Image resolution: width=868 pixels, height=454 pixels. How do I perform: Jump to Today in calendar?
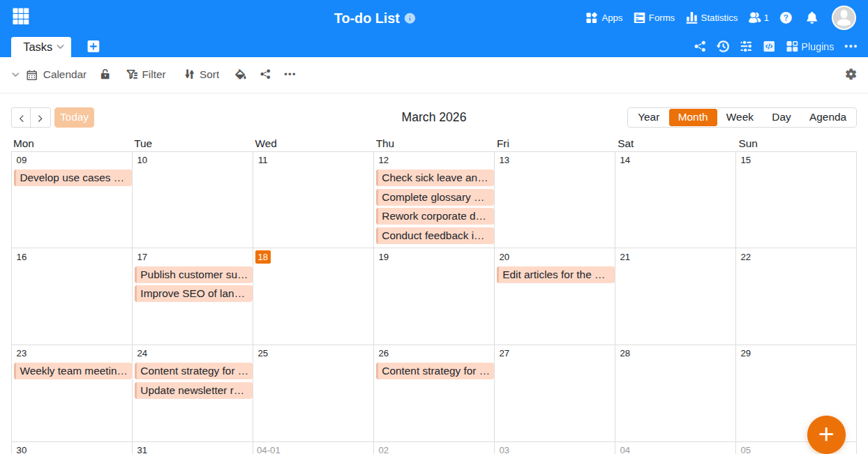(74, 117)
